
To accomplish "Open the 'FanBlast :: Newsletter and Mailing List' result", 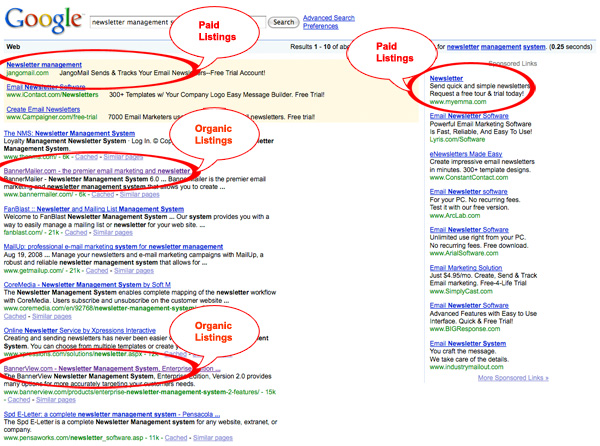I will [94, 209].
